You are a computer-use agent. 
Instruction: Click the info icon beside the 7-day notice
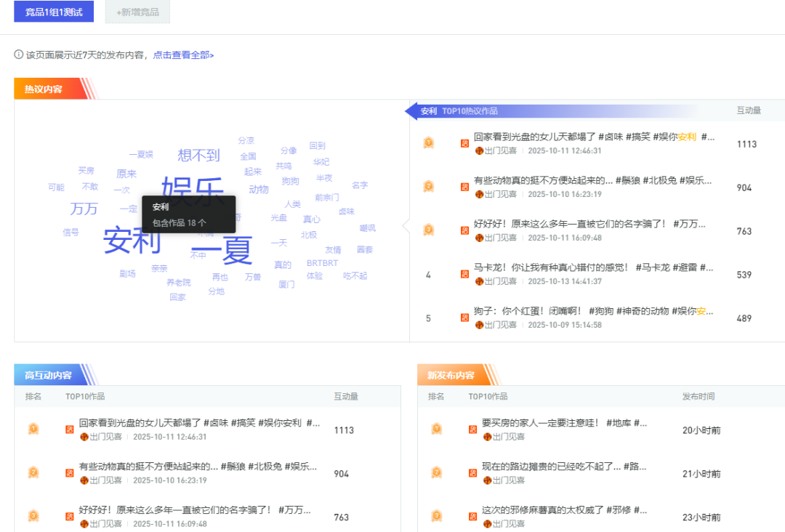click(19, 55)
